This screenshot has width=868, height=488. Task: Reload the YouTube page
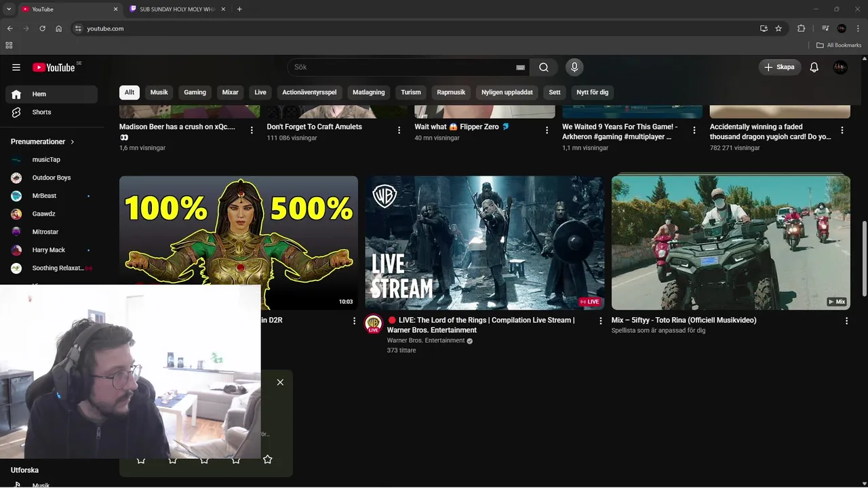click(x=42, y=28)
